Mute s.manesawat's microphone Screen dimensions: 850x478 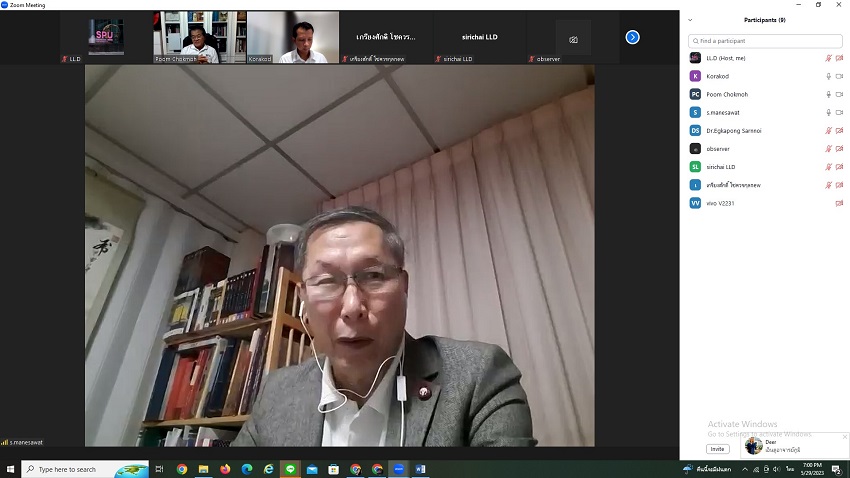(828, 113)
